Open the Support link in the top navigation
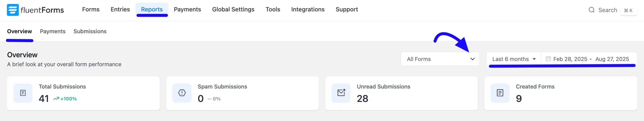 pos(347,9)
